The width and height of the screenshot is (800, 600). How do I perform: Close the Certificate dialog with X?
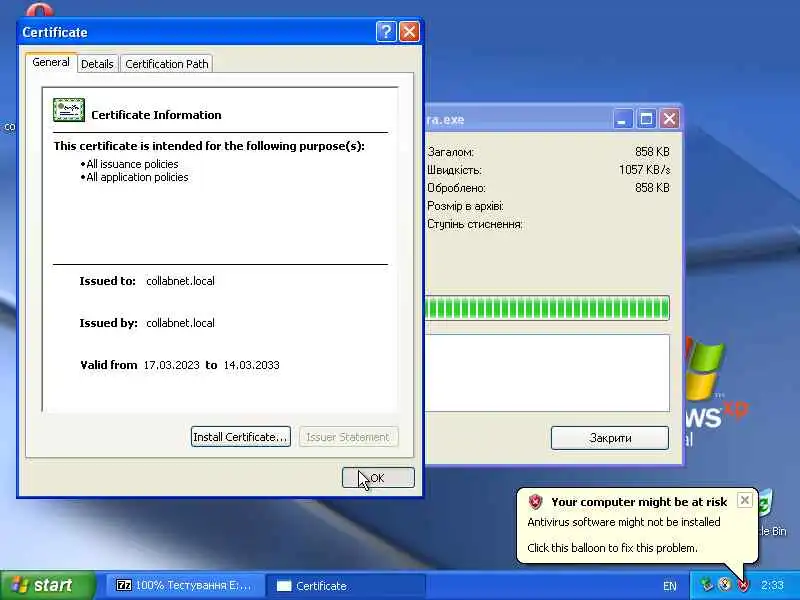[409, 32]
